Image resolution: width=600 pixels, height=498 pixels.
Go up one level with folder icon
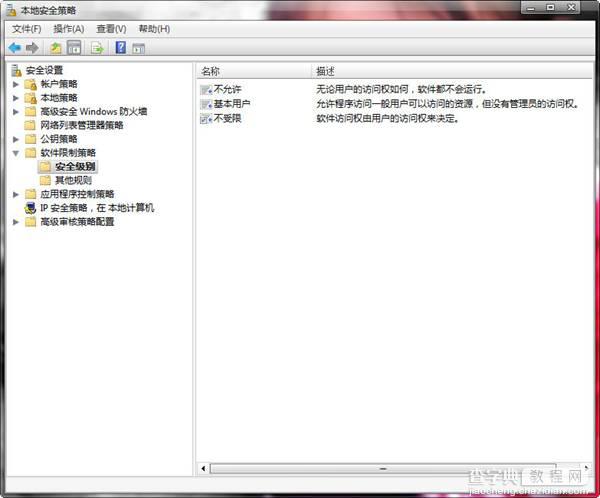pos(56,48)
